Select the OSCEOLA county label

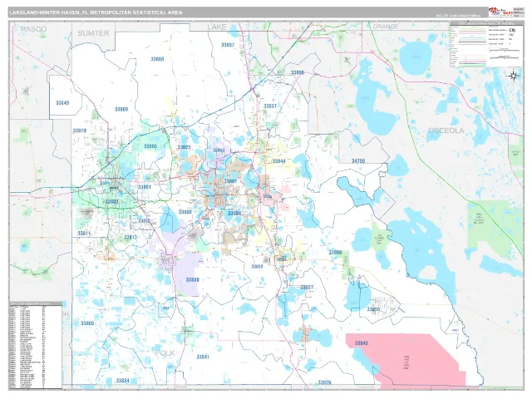[x=446, y=131]
